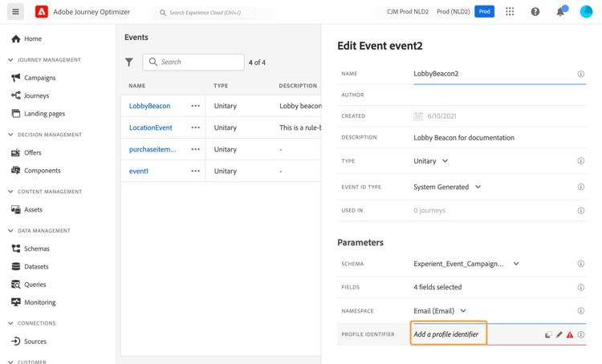Open the Event ID Type System Generated dropdown
This screenshot has height=364, width=602.
click(x=447, y=187)
